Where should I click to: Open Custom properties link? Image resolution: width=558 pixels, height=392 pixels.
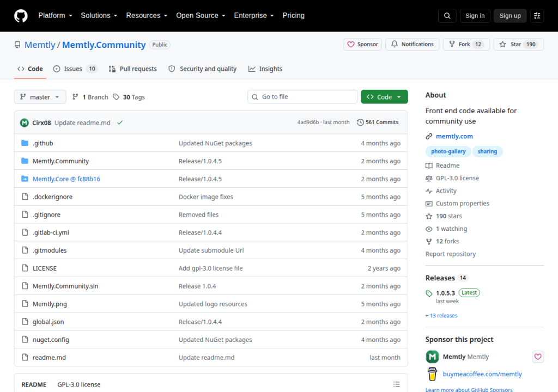click(x=462, y=203)
